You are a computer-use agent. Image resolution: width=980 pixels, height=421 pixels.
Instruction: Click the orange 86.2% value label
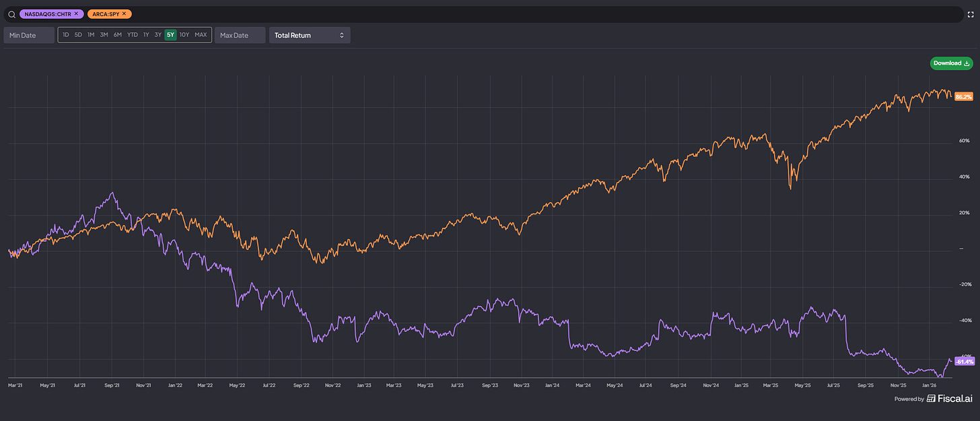pyautogui.click(x=964, y=97)
